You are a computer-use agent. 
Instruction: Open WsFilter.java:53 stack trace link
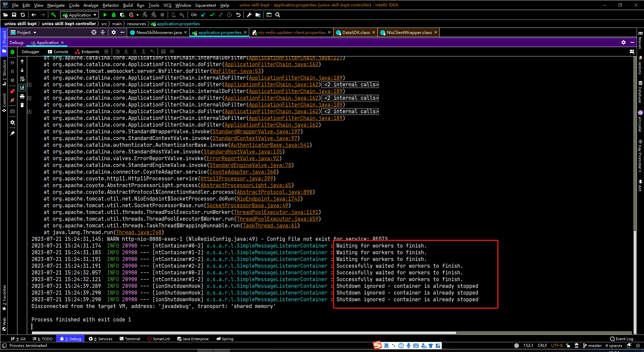(x=237, y=71)
